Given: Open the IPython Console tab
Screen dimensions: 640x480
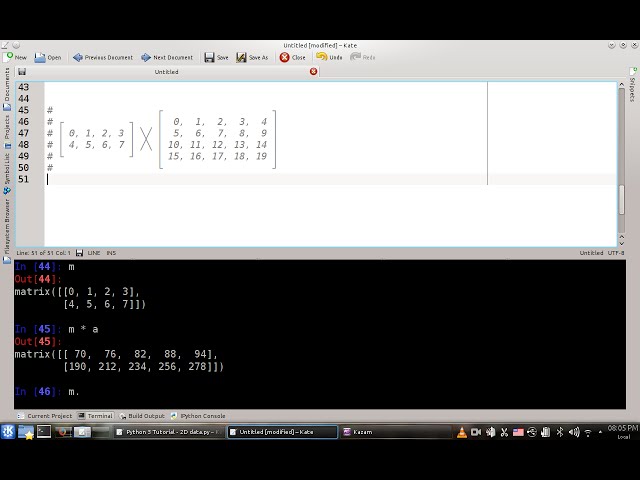Looking at the screenshot, I should 198,416.
